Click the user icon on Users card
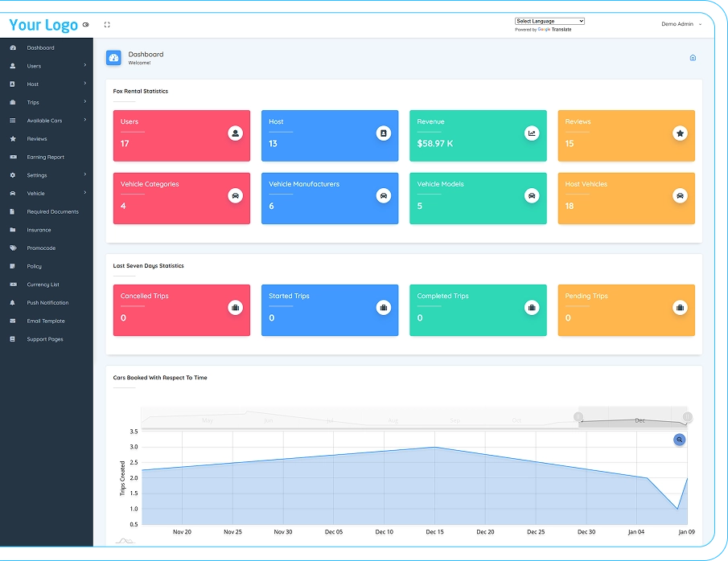The height and width of the screenshot is (561, 728). pos(235,133)
